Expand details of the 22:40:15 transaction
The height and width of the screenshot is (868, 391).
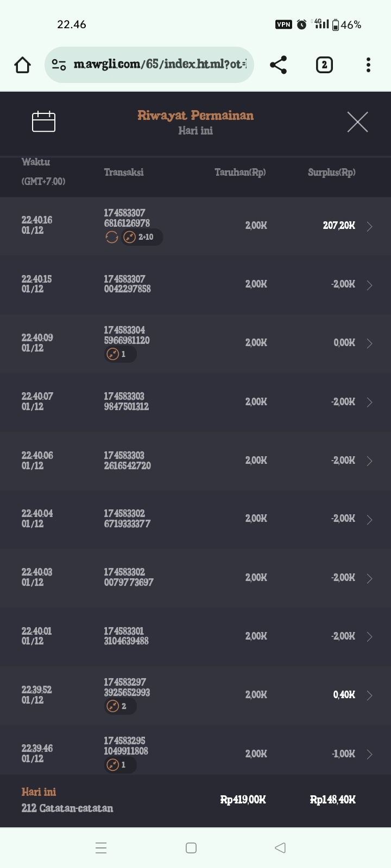click(369, 285)
